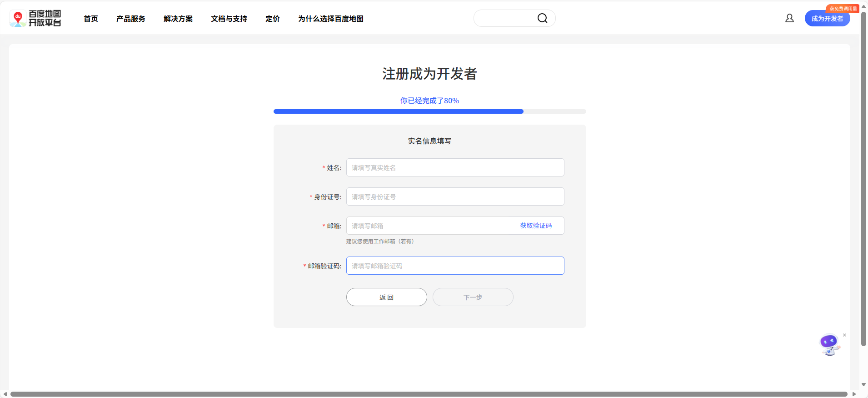Click the Baidu Maps Open Platform logo
This screenshot has height=398, width=868.
[35, 18]
